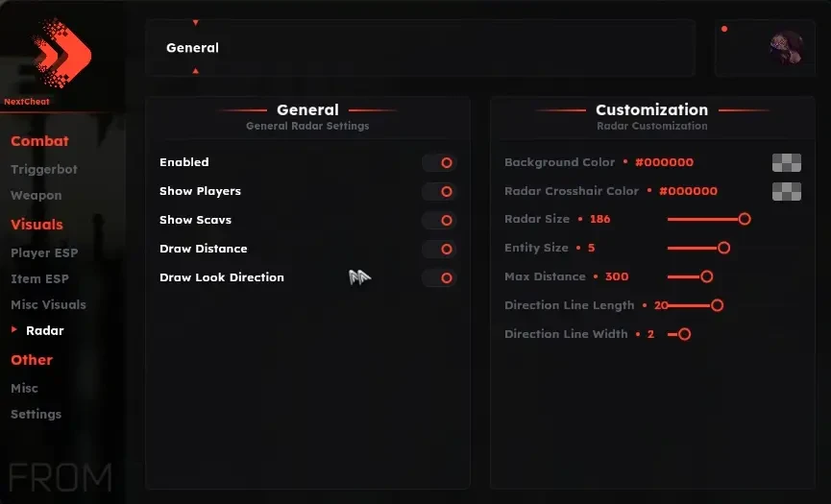Open the Radar Crosshair Color swatch

click(x=787, y=191)
